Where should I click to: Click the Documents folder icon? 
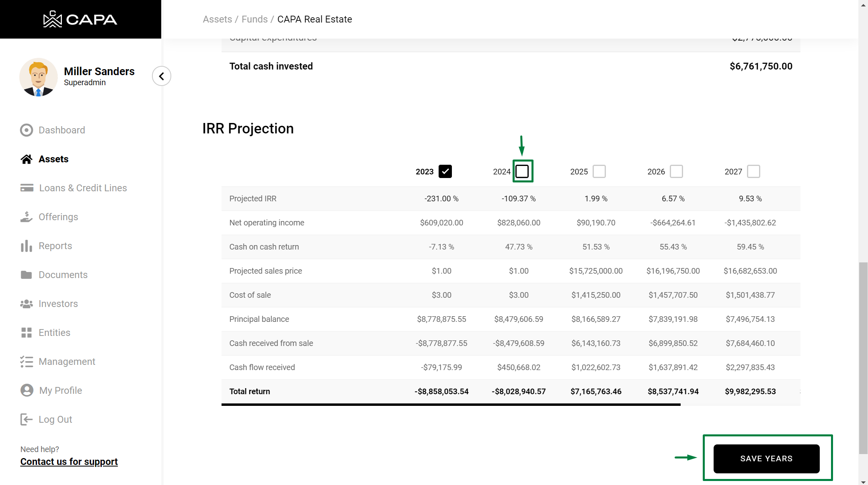click(x=27, y=275)
